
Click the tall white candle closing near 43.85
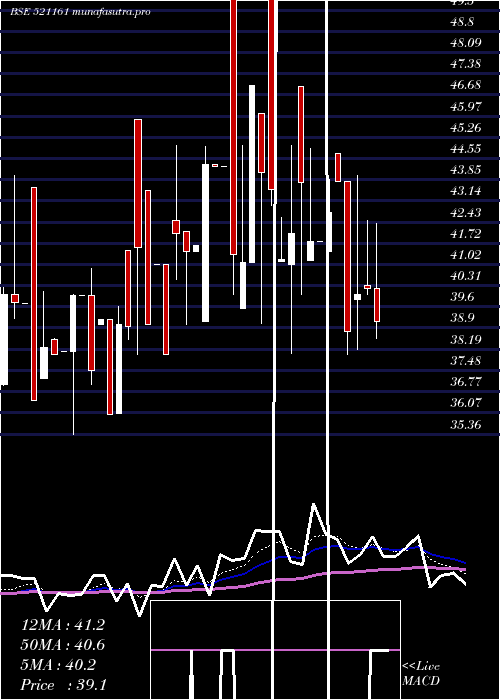pos(205,243)
